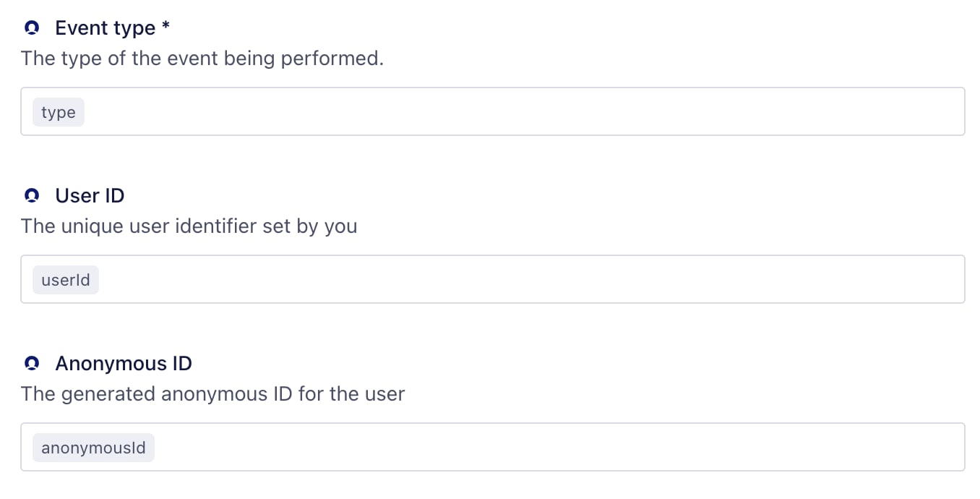The image size is (980, 499).
Task: Focus the Anonymous ID mapping input field
Action: 493,447
